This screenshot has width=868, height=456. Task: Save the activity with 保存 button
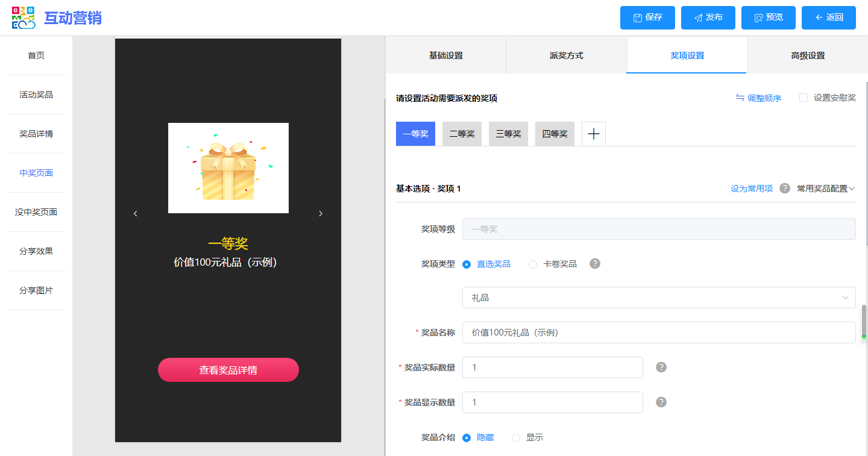[648, 17]
